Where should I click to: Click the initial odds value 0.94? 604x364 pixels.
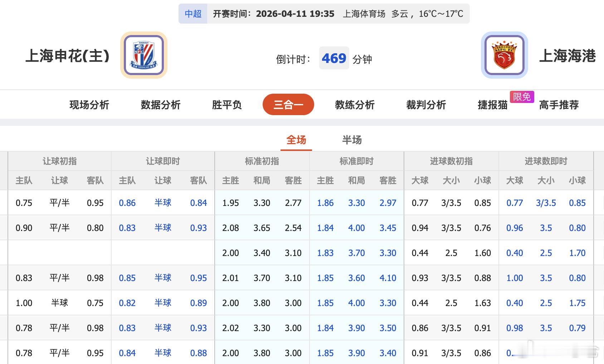[x=420, y=228]
